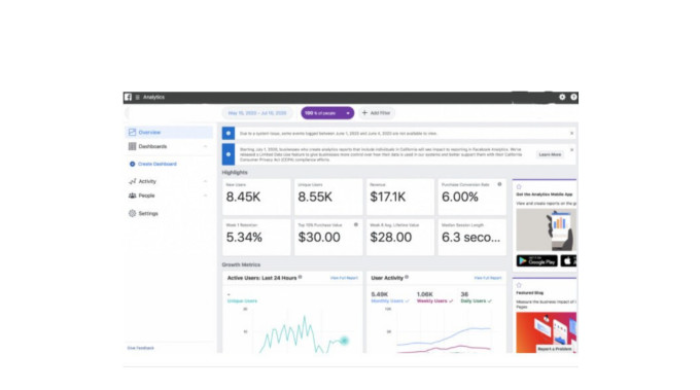The width and height of the screenshot is (700, 390).
Task: View full report for Active Users
Action: click(x=344, y=278)
